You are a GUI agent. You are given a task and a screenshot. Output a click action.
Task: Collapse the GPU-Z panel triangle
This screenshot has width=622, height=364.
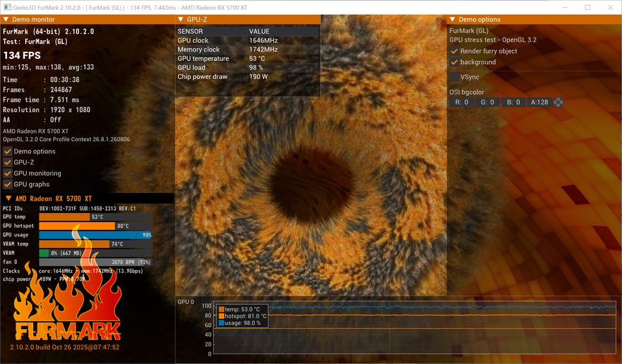[x=181, y=19]
